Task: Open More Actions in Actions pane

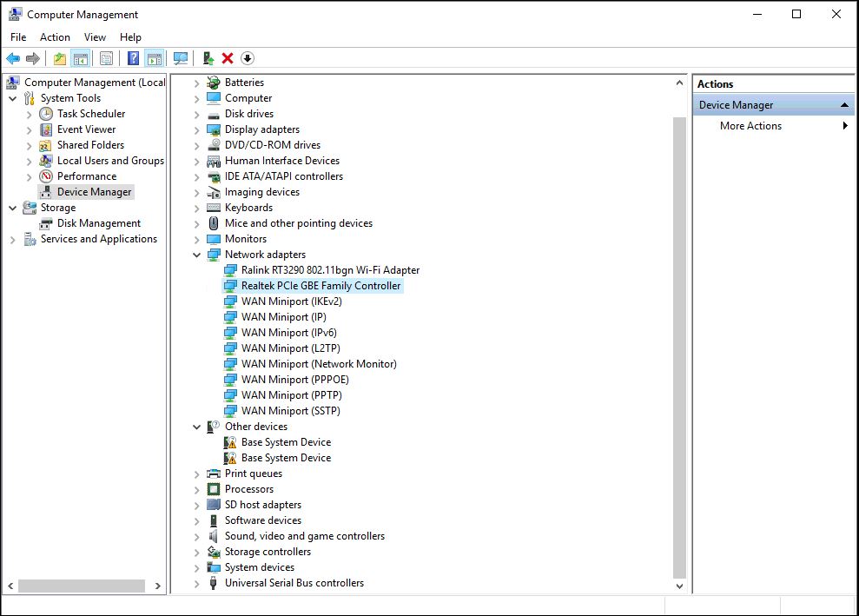Action: click(750, 126)
